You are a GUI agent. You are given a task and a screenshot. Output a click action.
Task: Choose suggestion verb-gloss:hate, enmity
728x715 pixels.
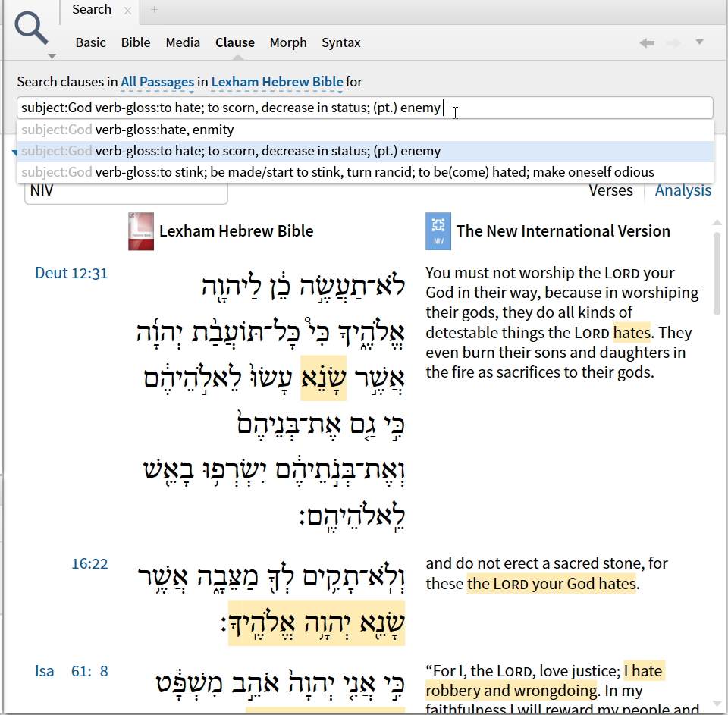[x=365, y=130]
